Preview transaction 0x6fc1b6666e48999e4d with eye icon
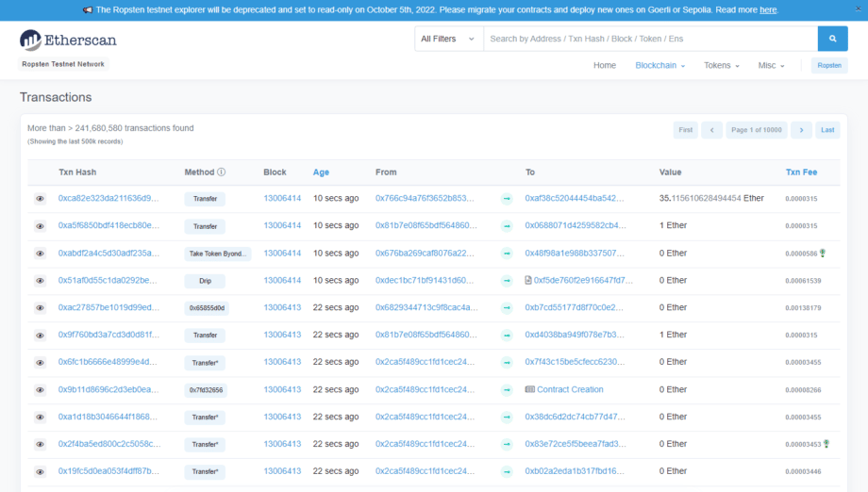 pos(40,362)
